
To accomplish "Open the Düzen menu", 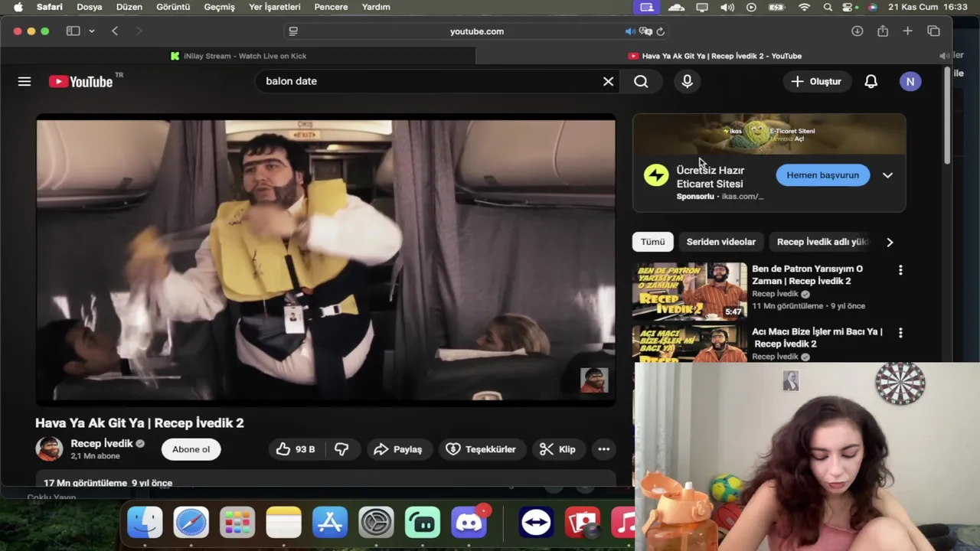I will (x=129, y=7).
